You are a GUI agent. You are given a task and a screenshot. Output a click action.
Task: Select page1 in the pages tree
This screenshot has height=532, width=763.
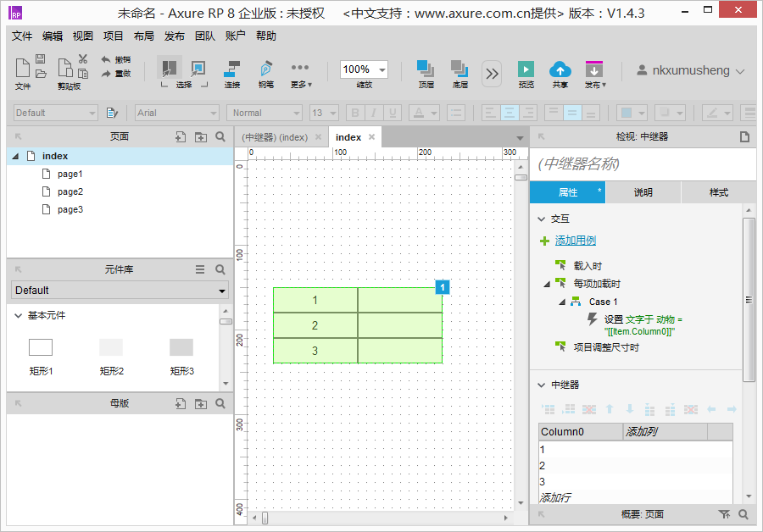tap(70, 175)
